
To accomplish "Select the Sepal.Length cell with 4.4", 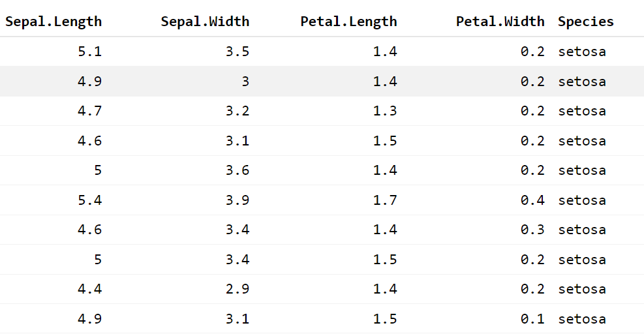I will click(89, 289).
